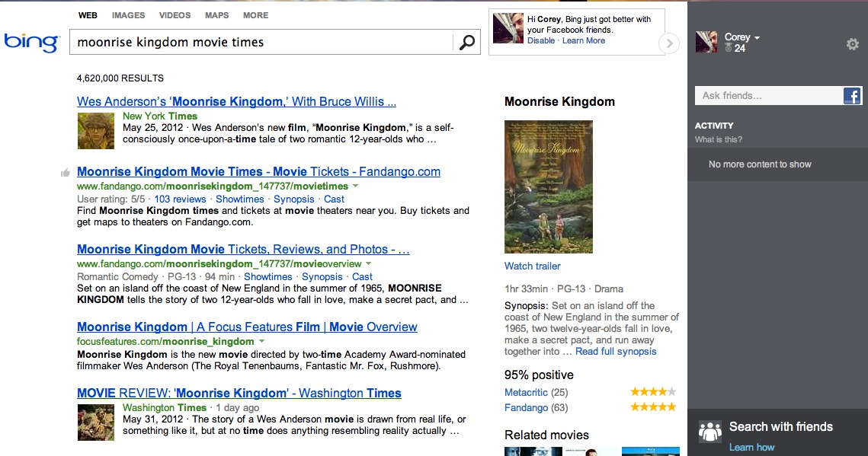Click the thumbs-up icon beside Fandango result
This screenshot has height=456, width=868.
point(66,173)
